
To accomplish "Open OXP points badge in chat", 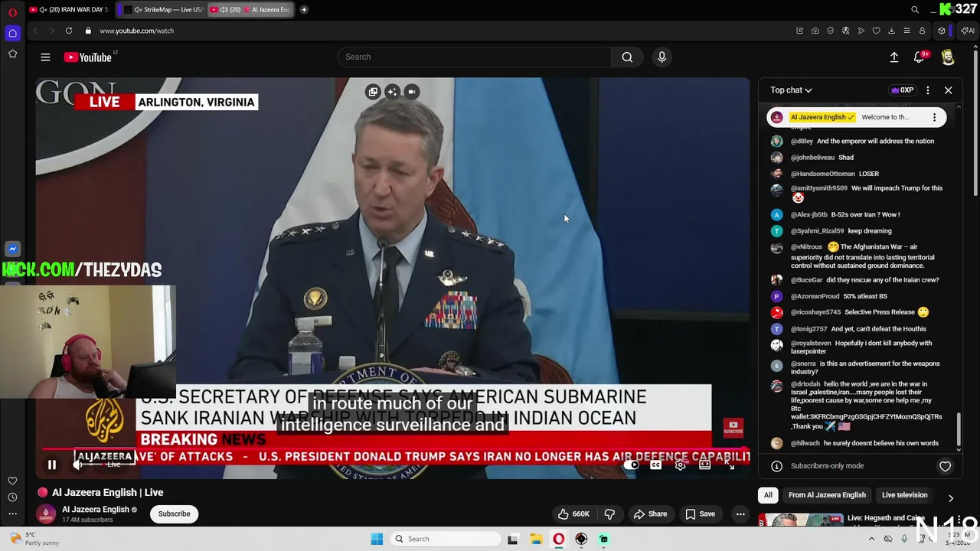I will pyautogui.click(x=903, y=90).
